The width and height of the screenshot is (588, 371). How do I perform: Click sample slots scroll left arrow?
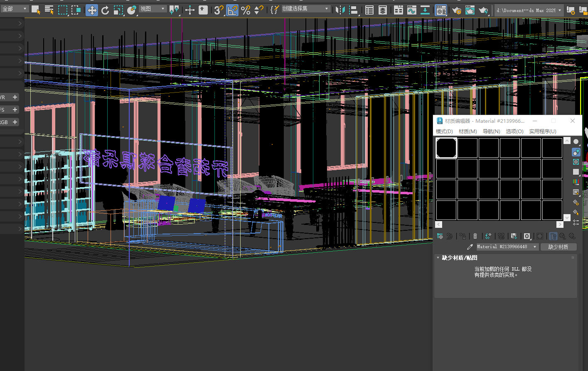[x=439, y=225]
